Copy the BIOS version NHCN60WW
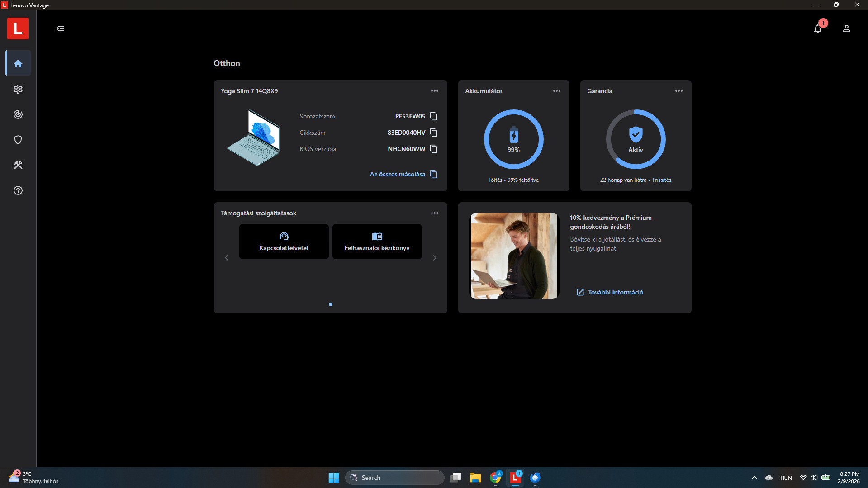The width and height of the screenshot is (868, 488). [433, 149]
